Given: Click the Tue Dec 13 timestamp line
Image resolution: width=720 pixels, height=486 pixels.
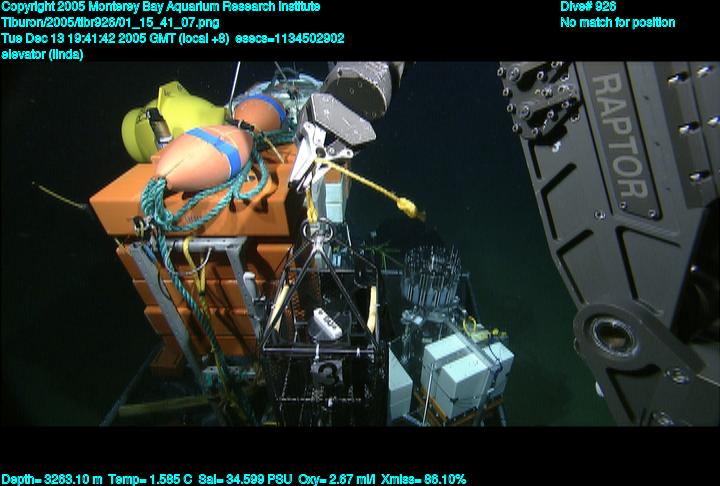Looking at the screenshot, I should (173, 38).
